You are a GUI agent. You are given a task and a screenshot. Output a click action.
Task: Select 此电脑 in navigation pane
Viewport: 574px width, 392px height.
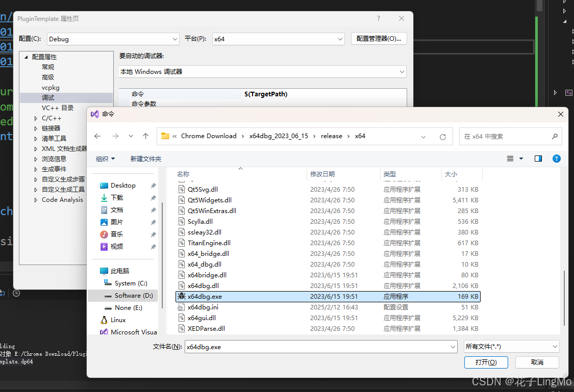(120, 271)
